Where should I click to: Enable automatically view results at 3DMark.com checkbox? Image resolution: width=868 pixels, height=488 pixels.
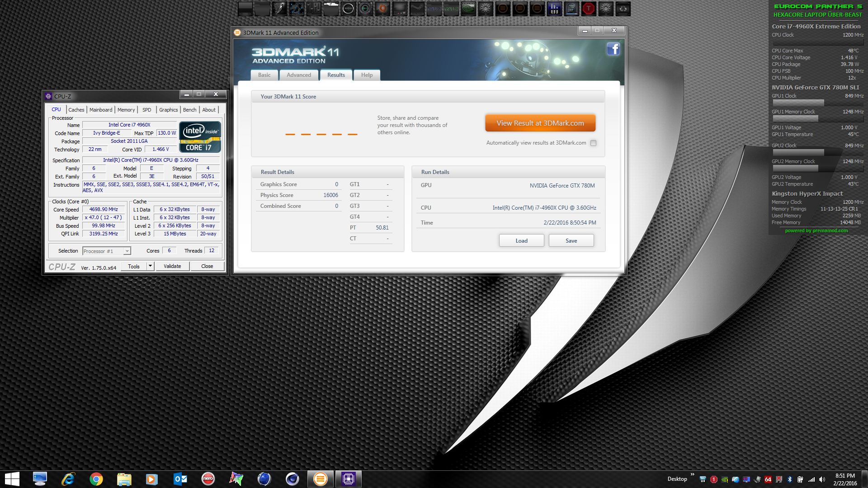(x=593, y=143)
